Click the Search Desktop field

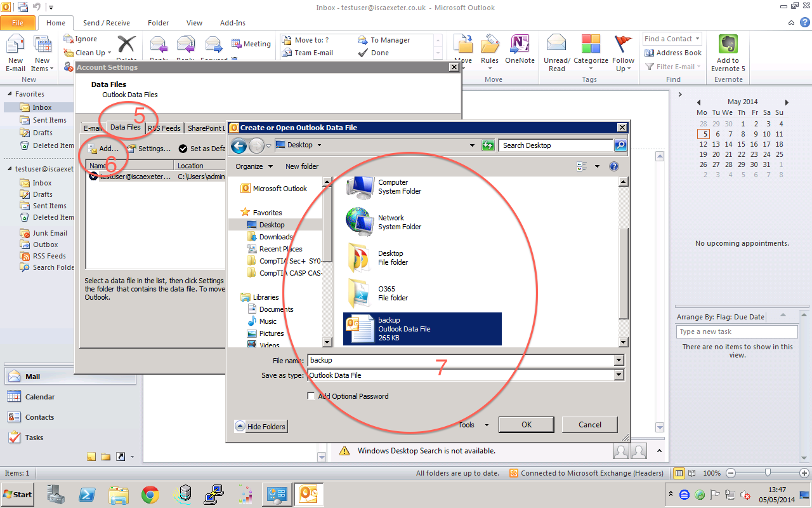(x=556, y=145)
